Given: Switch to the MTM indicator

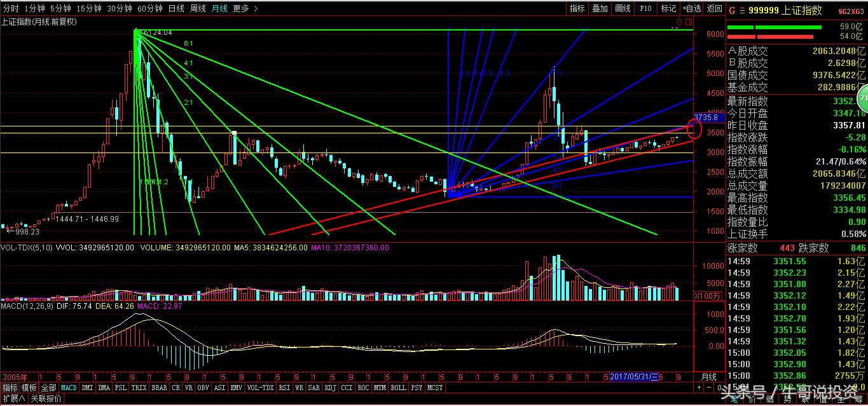Looking at the screenshot, I should (380, 388).
